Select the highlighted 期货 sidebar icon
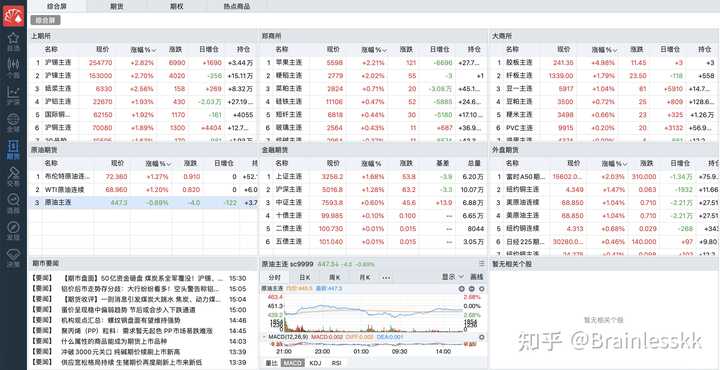The image size is (720, 370). 13,149
